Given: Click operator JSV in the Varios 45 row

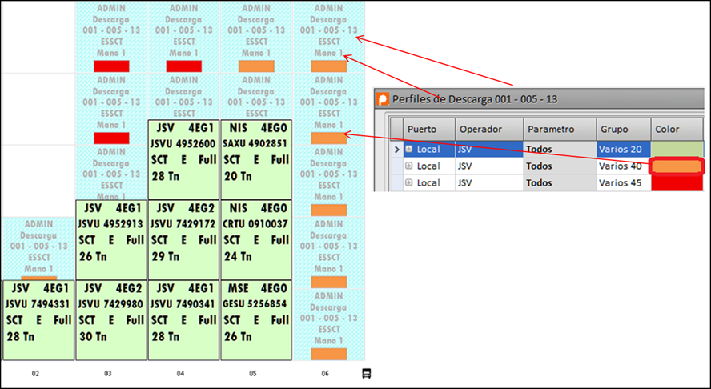Looking at the screenshot, I should 489,183.
